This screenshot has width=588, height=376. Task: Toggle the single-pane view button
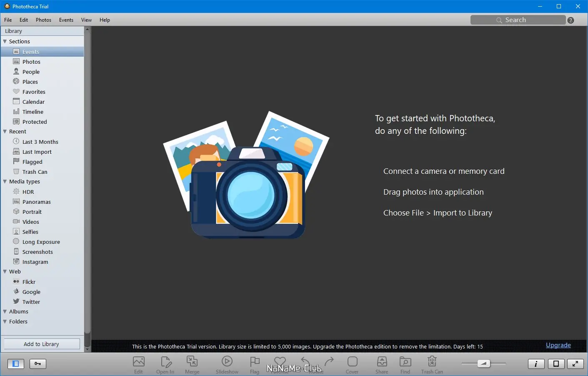click(556, 364)
